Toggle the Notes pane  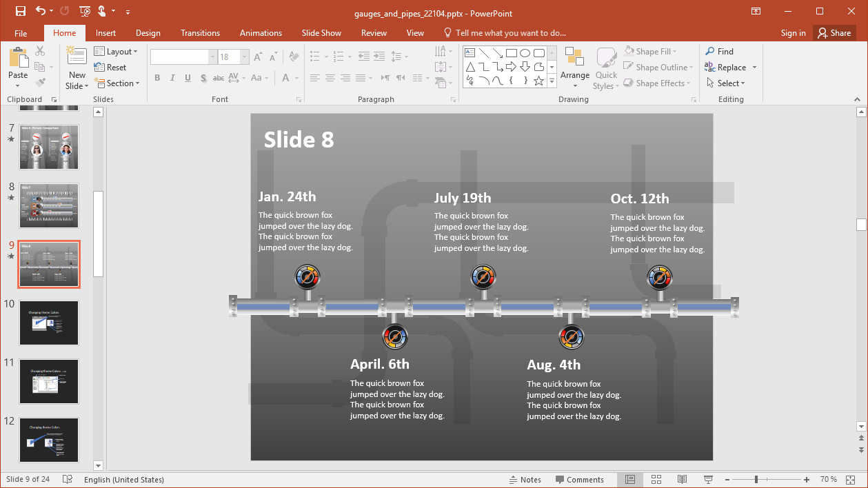click(x=525, y=480)
